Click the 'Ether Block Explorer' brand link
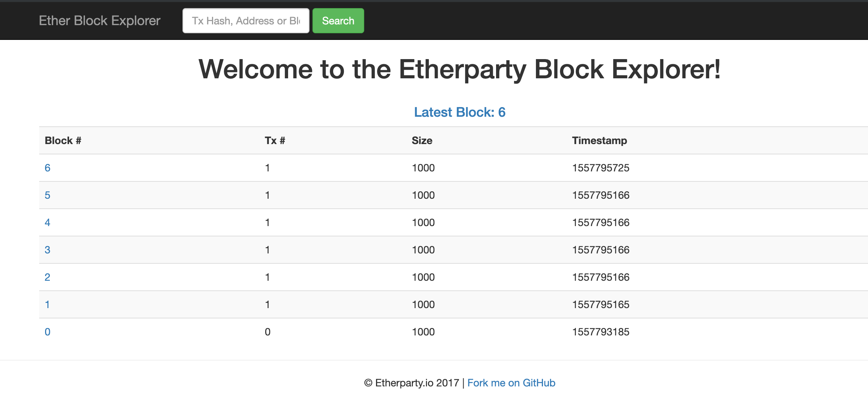868x413 pixels. (99, 21)
